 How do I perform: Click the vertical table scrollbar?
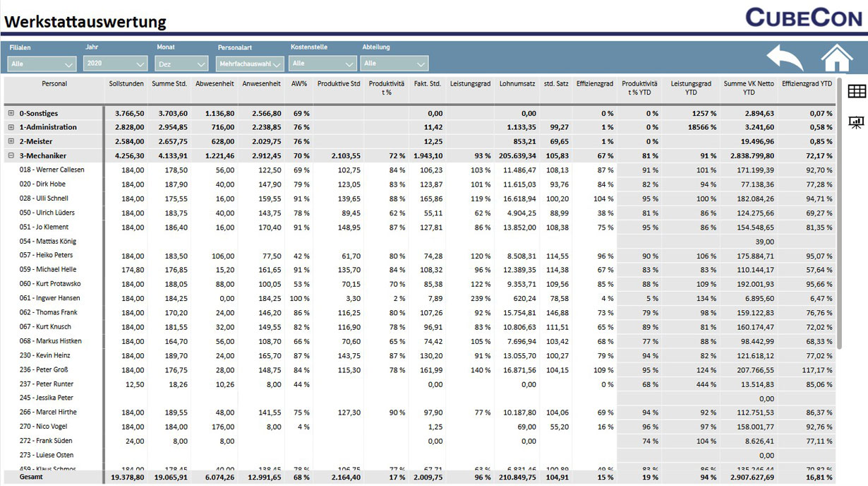840,212
